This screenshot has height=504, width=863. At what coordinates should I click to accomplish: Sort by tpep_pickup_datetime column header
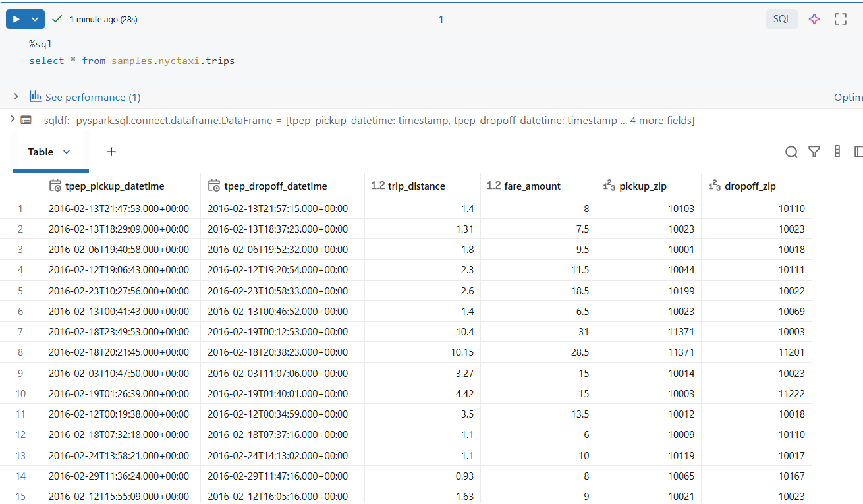click(x=115, y=186)
